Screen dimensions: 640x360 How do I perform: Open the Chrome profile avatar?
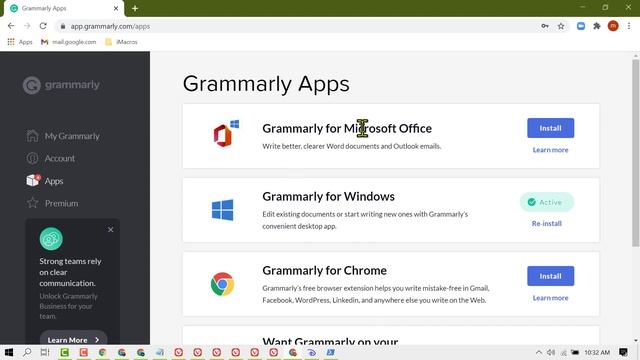613,26
